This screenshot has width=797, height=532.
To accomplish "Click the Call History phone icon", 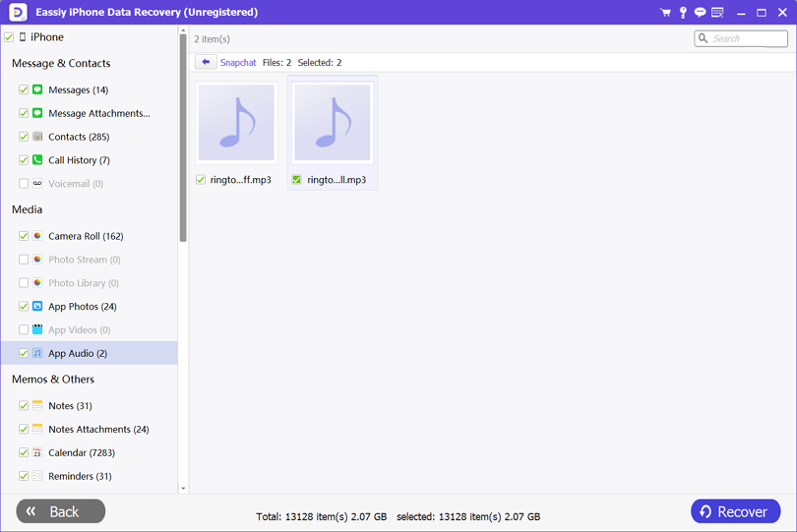I will 37,159.
